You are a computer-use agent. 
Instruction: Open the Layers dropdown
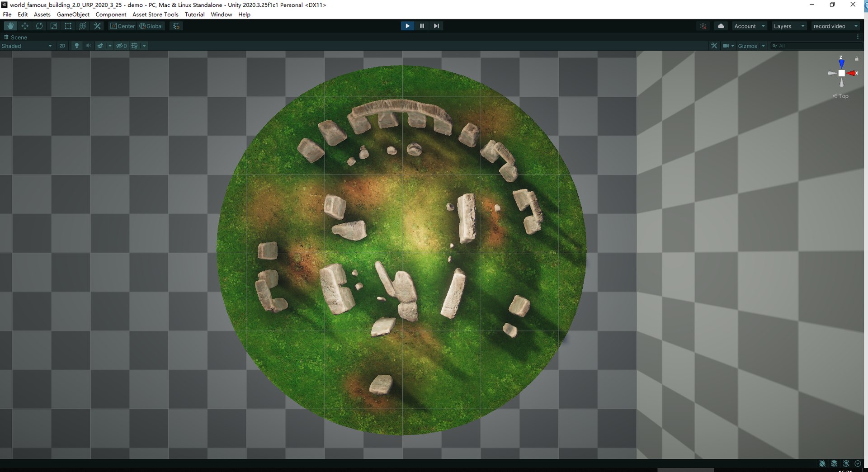pos(789,26)
